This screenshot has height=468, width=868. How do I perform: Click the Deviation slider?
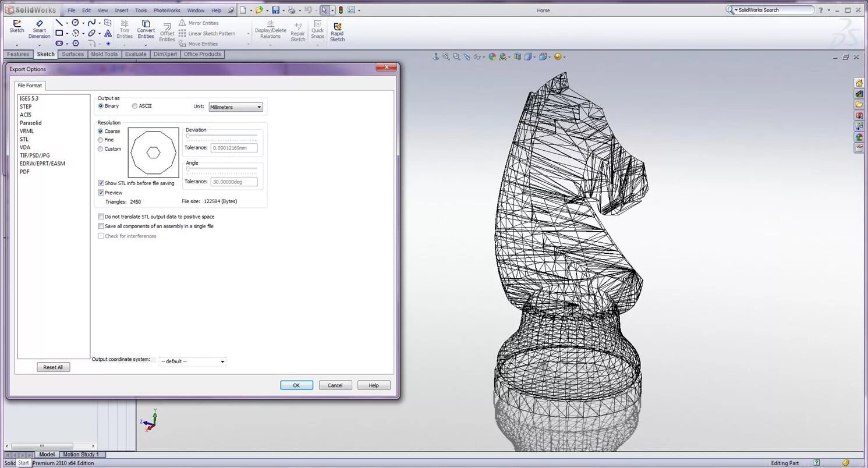(x=222, y=136)
